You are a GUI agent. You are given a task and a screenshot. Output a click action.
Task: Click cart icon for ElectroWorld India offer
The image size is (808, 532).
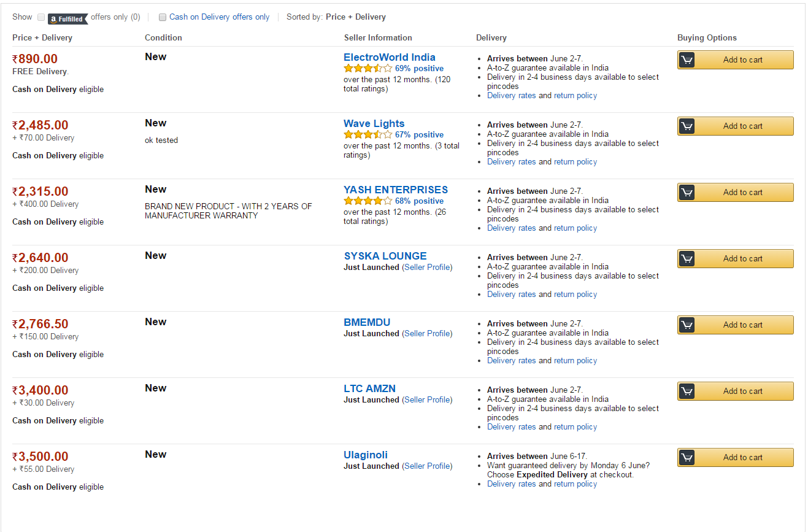[687, 60]
